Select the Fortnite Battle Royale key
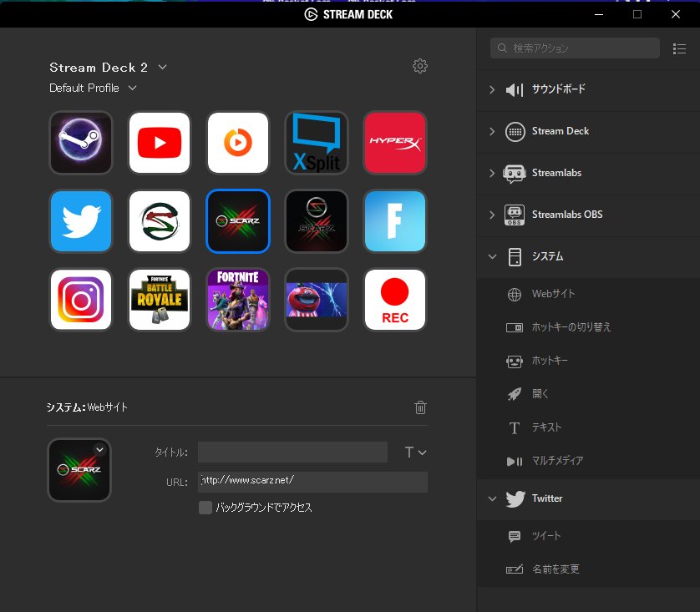Viewport: 700px width, 612px height. tap(160, 299)
